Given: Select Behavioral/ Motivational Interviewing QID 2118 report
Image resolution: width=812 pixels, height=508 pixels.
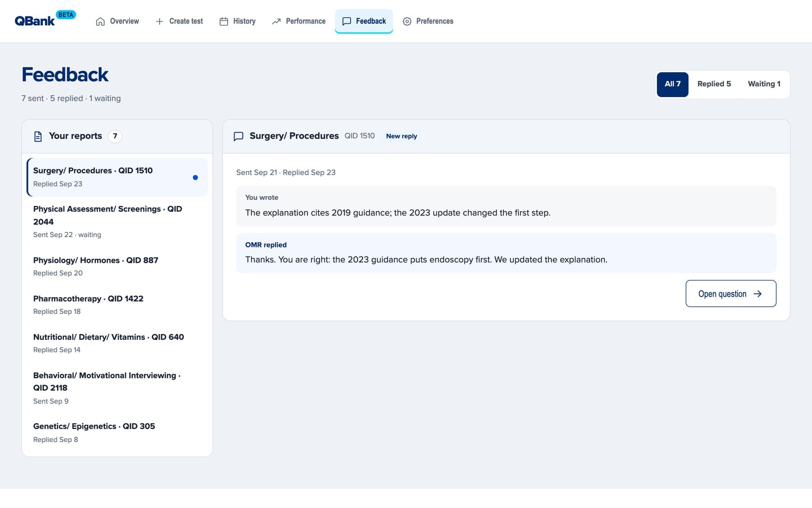Looking at the screenshot, I should 117,388.
